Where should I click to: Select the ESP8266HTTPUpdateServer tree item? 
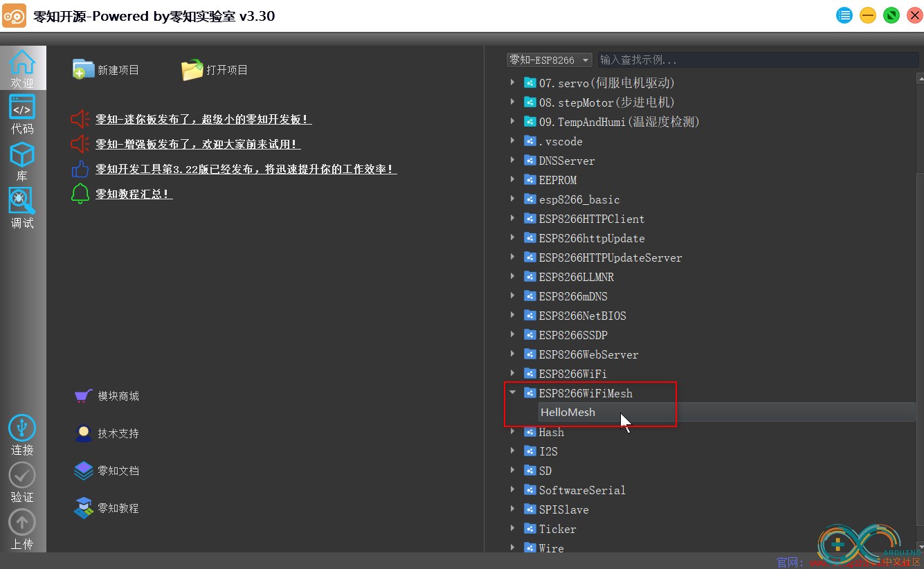(610, 257)
